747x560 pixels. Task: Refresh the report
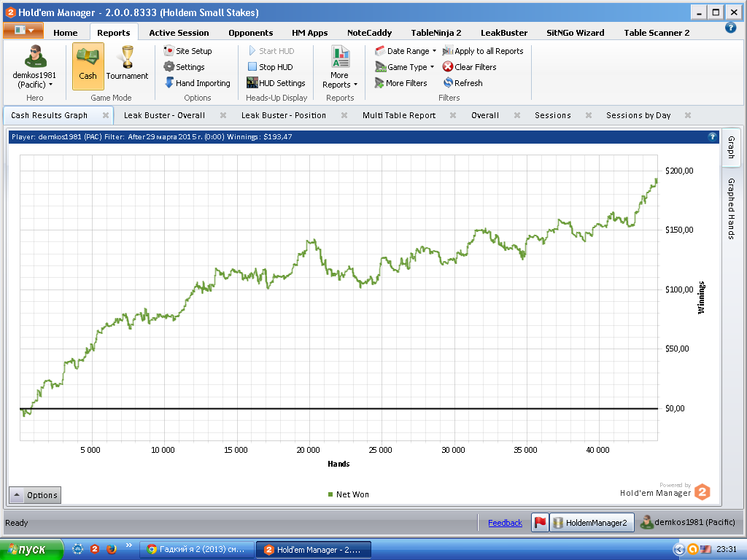tap(462, 83)
